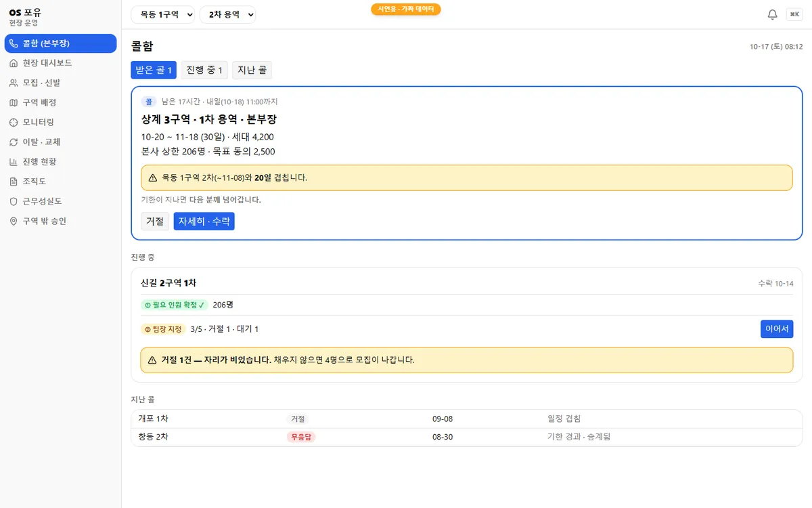The height and width of the screenshot is (508, 812).
Task: Click the 시연용 · 가짜 데이터 badge
Action: (x=406, y=9)
